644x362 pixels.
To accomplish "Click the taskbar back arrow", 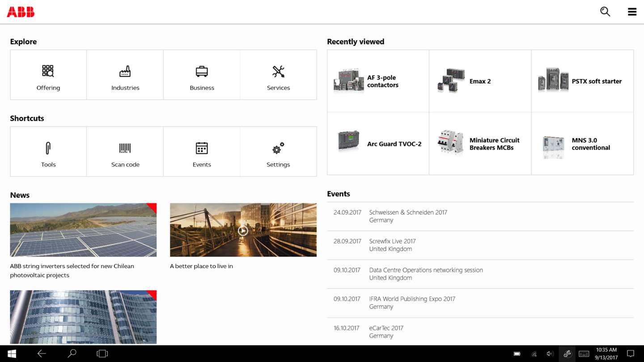I will click(x=42, y=354).
